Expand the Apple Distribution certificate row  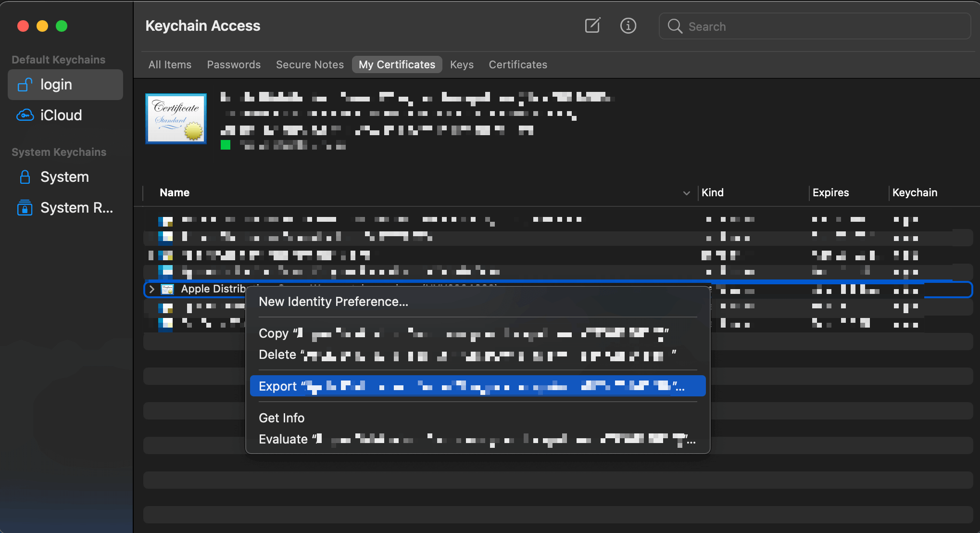click(152, 289)
